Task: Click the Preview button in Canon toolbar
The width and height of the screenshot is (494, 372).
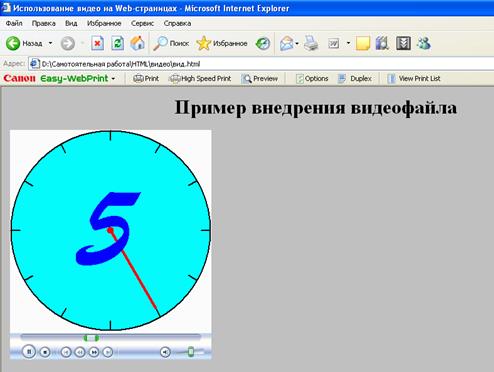Action: click(259, 79)
